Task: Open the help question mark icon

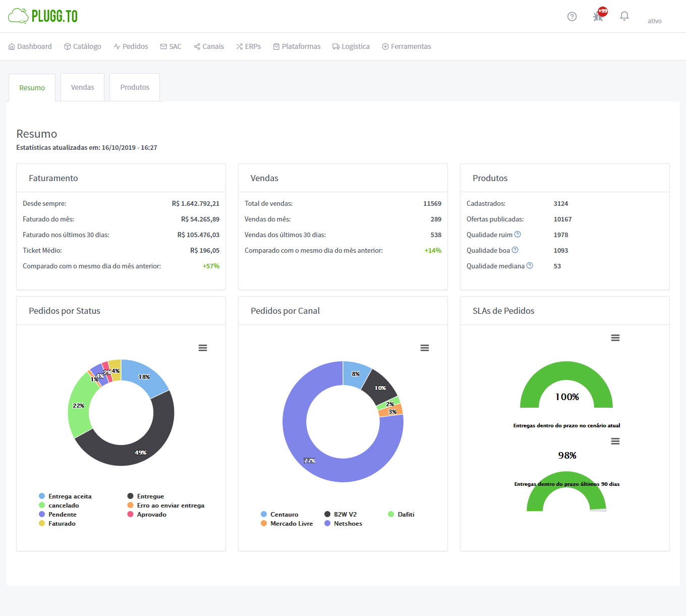Action: [572, 17]
